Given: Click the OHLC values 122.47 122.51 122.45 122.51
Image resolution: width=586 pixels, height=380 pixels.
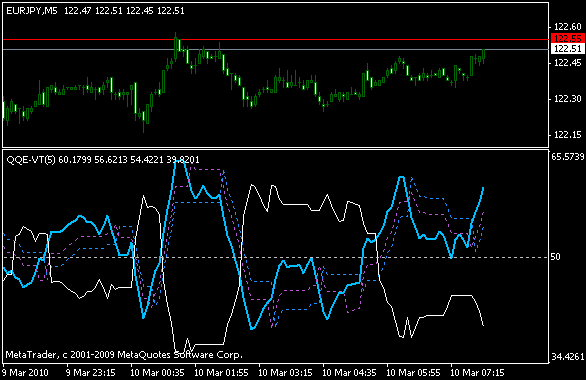Looking at the screenshot, I should (124, 11).
